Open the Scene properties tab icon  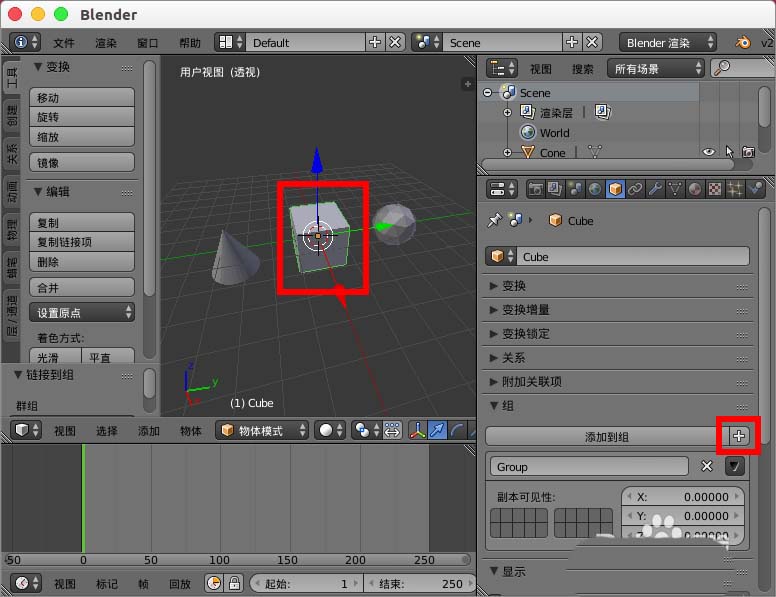pyautogui.click(x=575, y=189)
